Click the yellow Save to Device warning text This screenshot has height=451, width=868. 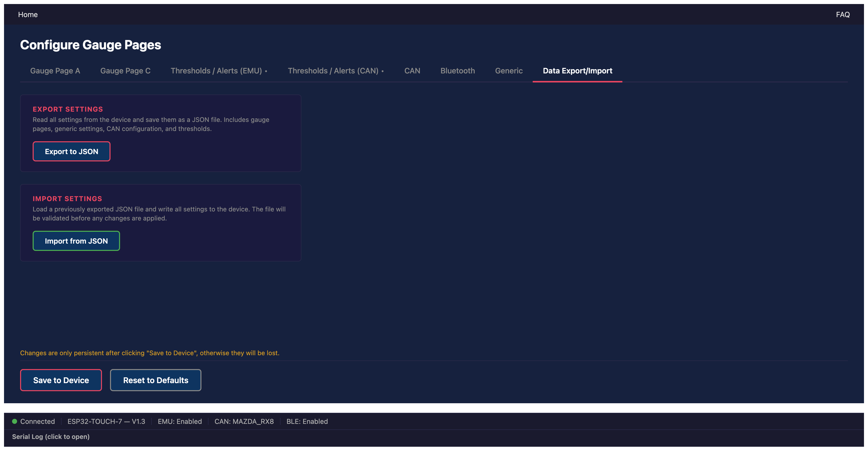[x=150, y=353]
